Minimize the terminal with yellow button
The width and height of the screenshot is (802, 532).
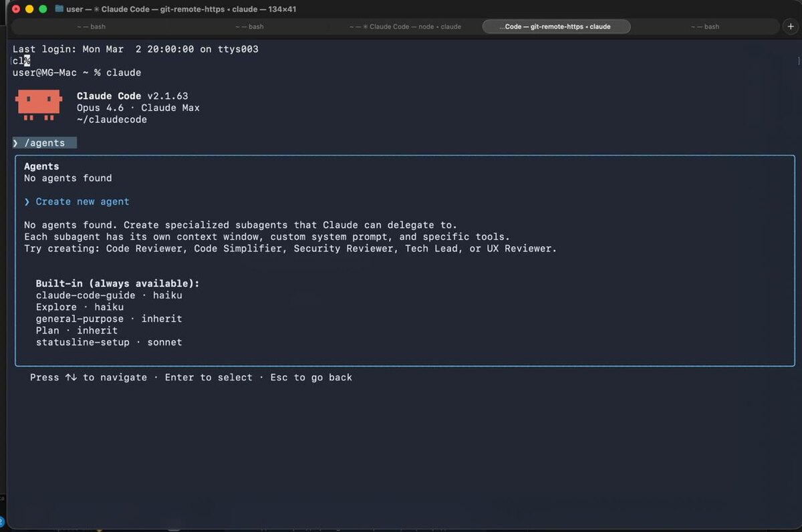point(29,9)
